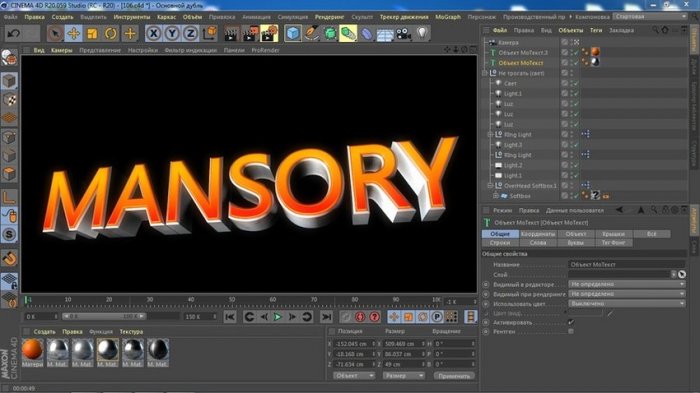Image resolution: width=700 pixels, height=393 pixels.
Task: Click the preview range slider bar
Action: 104,316
